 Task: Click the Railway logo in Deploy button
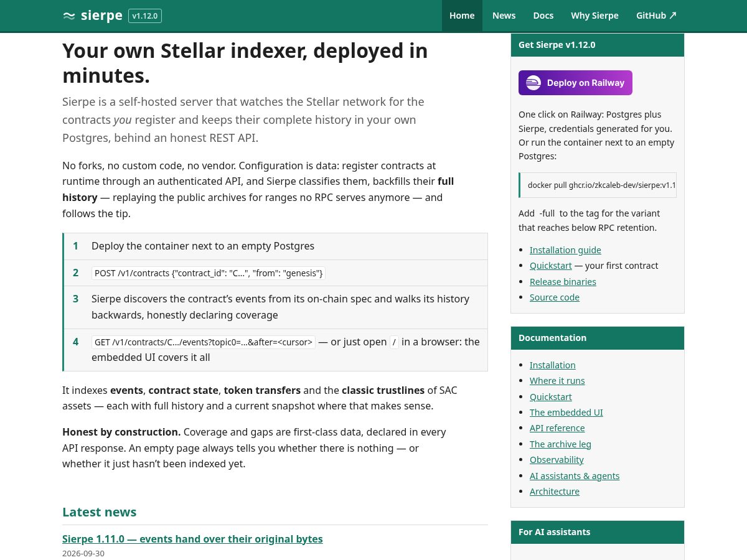[x=533, y=83]
